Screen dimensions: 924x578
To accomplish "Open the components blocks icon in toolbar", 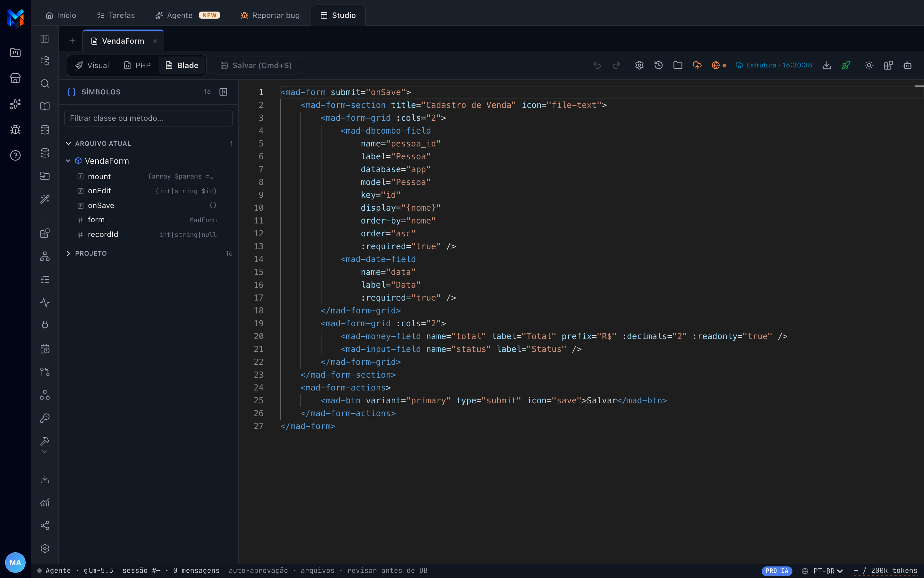I will pyautogui.click(x=888, y=66).
